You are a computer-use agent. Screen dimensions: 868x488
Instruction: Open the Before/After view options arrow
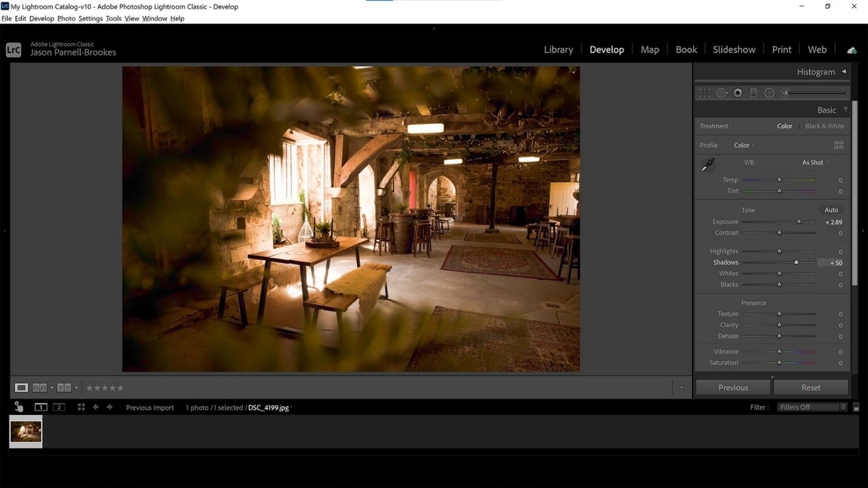pyautogui.click(x=76, y=388)
